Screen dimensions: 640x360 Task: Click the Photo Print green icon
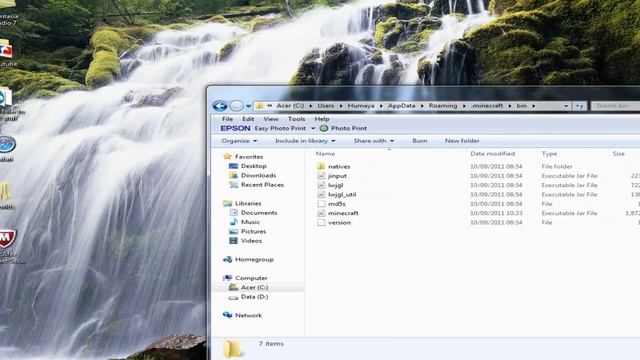point(324,128)
